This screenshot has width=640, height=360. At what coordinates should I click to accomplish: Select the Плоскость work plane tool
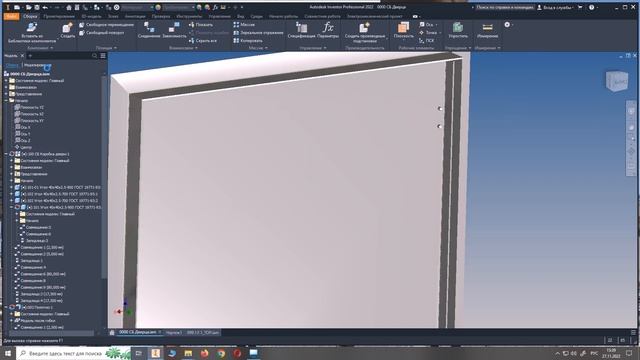click(403, 30)
